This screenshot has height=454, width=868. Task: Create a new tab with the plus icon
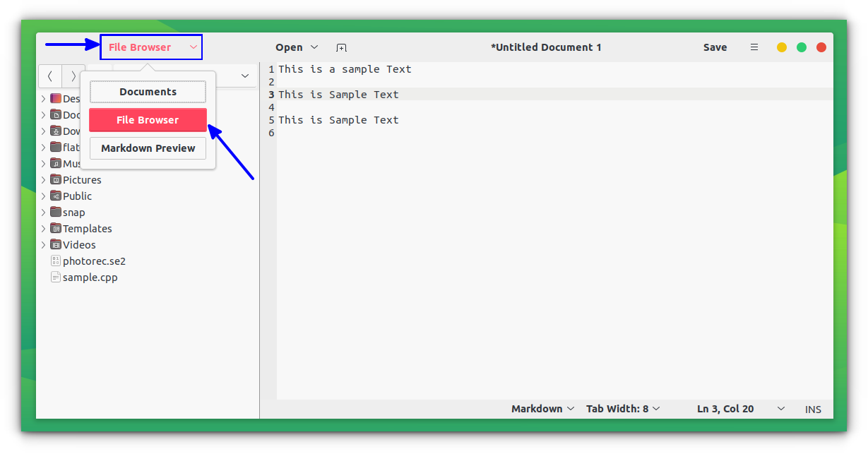(342, 47)
